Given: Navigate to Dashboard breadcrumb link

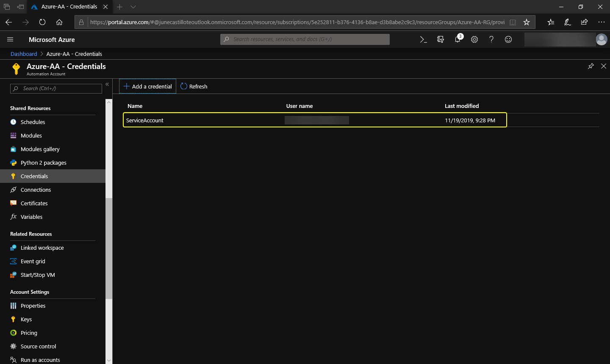Looking at the screenshot, I should coord(24,54).
